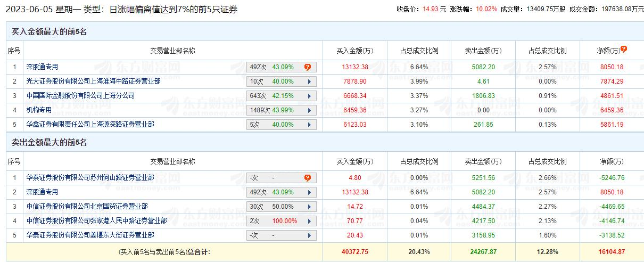Click the arrow icon for 华鑫证券上海源深路营业部
Image resolution: width=644 pixels, height=262 pixels.
[309, 125]
